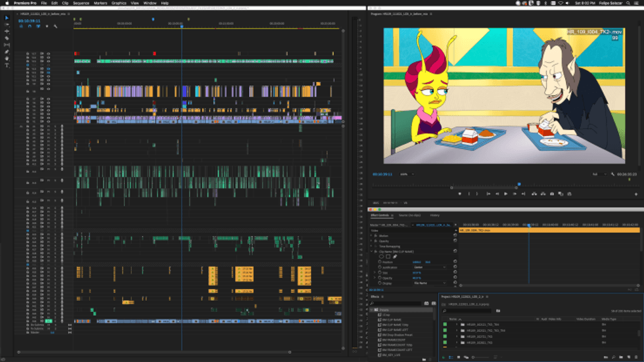The width and height of the screenshot is (644, 362).
Task: Click the Lift button in Program Monitor
Action: click(534, 194)
